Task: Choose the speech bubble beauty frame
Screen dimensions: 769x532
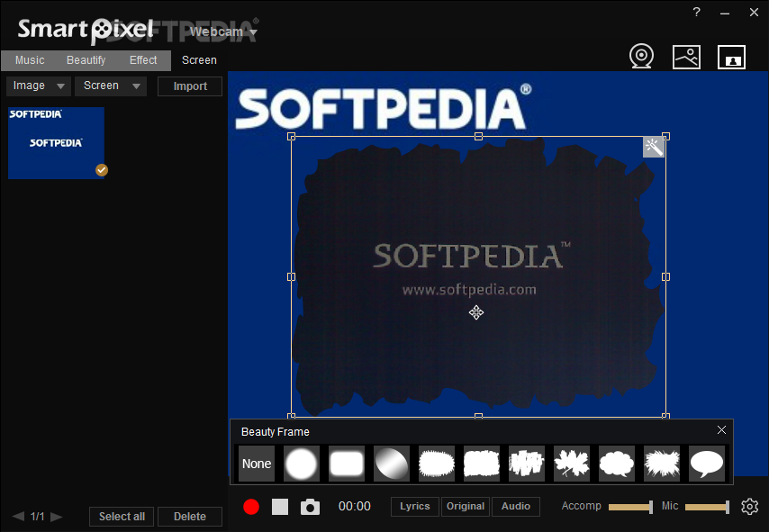Action: pyautogui.click(x=707, y=464)
